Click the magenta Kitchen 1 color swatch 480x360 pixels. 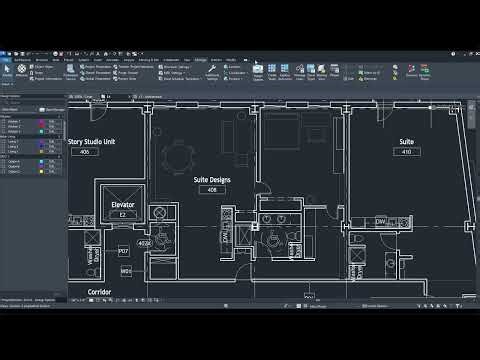[x=42, y=122]
